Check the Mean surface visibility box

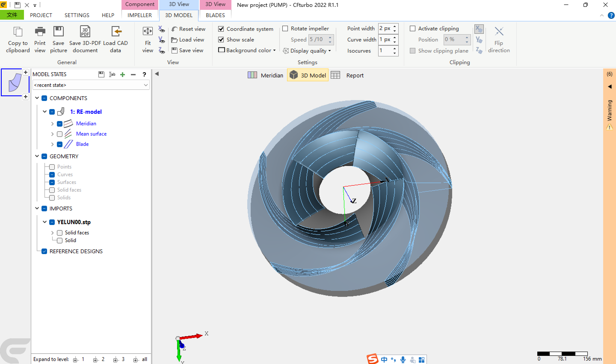(x=60, y=134)
